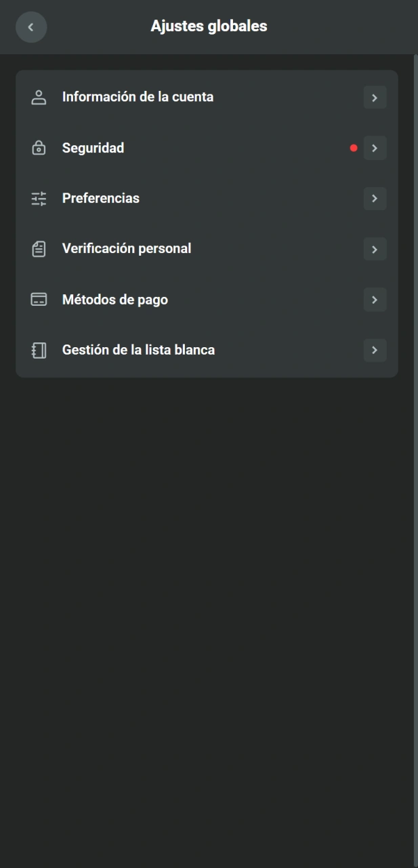The width and height of the screenshot is (418, 868).
Task: Tap the back arrow icon at top left
Action: [x=31, y=27]
